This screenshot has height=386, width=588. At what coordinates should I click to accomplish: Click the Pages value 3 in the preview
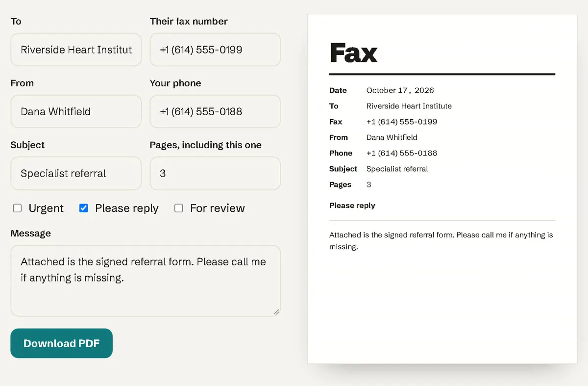369,184
